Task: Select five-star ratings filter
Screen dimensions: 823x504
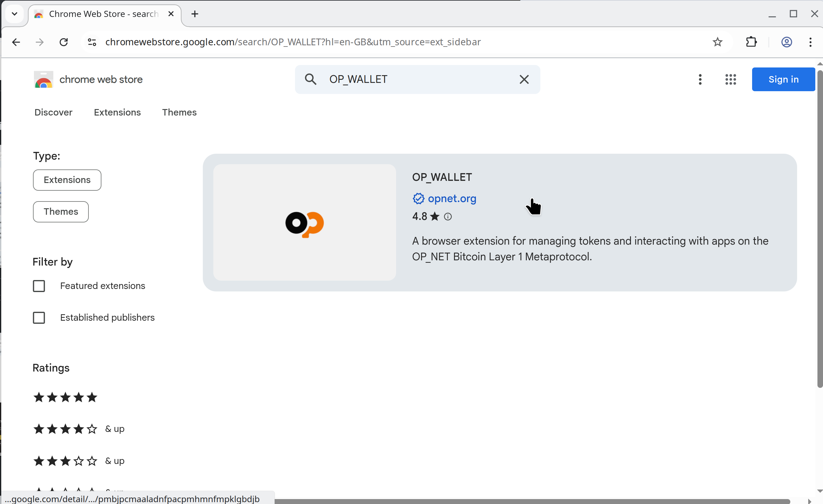Action: click(65, 397)
